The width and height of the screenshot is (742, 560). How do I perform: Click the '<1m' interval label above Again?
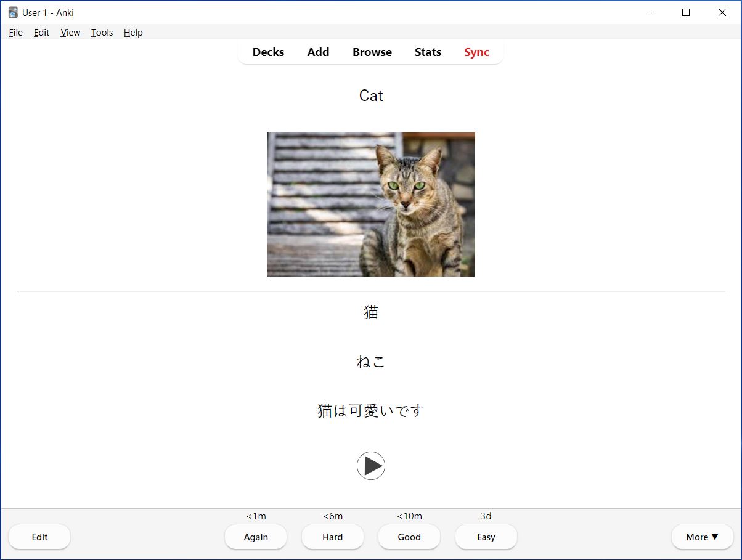[x=256, y=516]
